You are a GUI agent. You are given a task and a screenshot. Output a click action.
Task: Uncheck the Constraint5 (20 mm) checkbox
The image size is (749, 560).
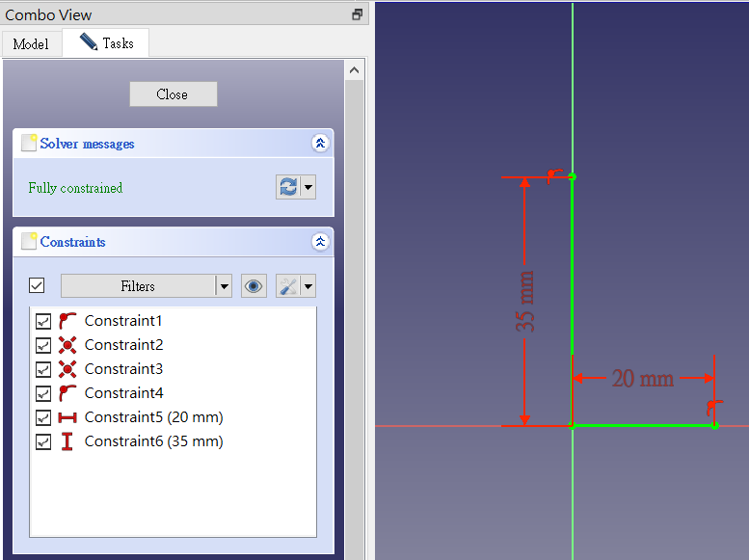click(43, 417)
